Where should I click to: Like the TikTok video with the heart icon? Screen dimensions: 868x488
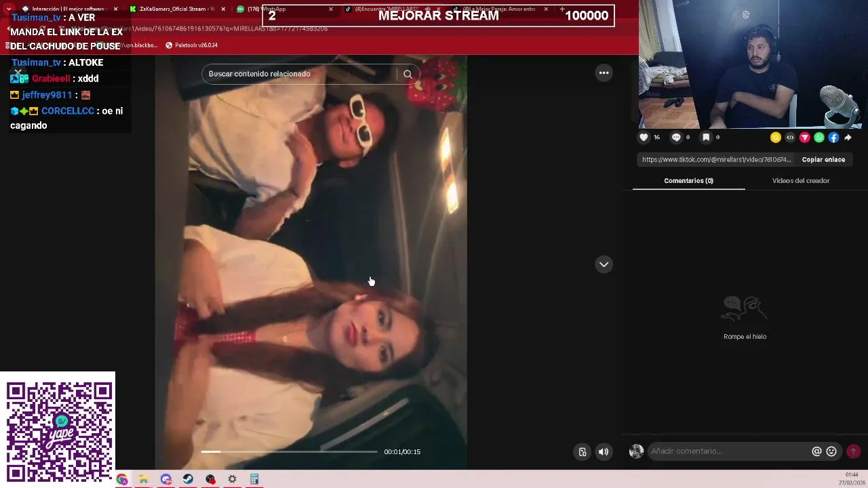coord(644,137)
